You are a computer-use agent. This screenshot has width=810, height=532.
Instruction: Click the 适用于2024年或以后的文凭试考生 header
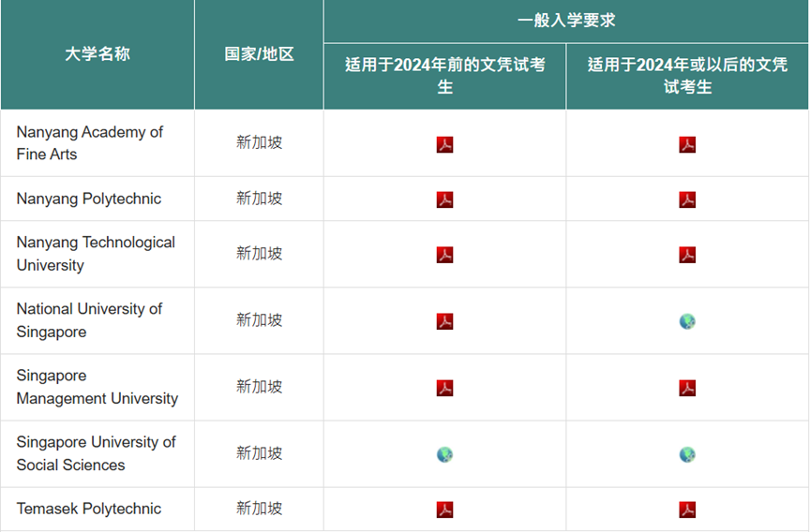click(687, 75)
